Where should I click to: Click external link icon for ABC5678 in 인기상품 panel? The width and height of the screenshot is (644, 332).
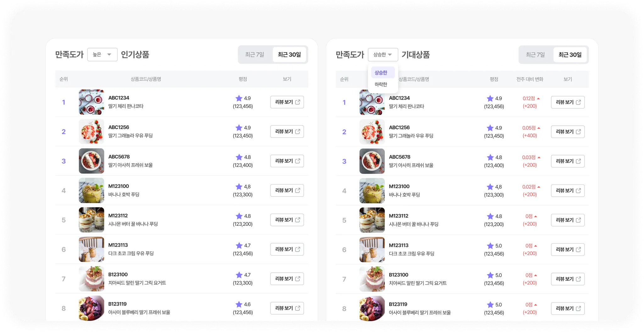(297, 161)
